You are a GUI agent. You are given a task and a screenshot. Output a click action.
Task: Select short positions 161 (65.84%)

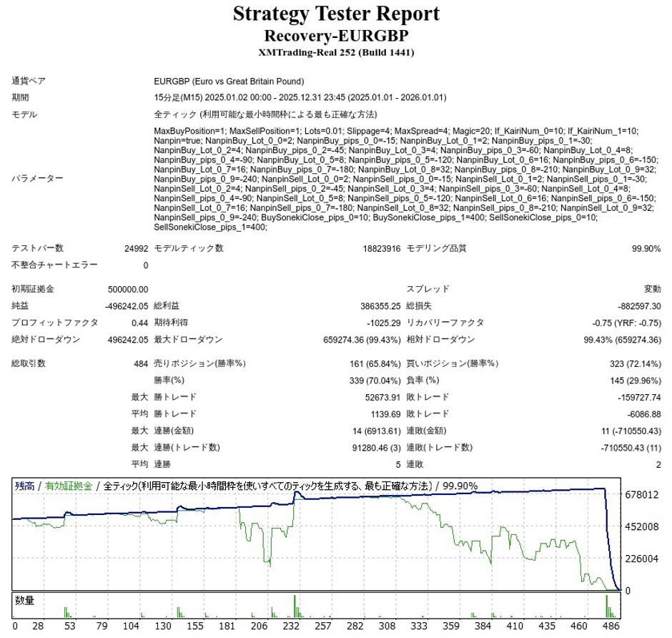click(x=375, y=364)
